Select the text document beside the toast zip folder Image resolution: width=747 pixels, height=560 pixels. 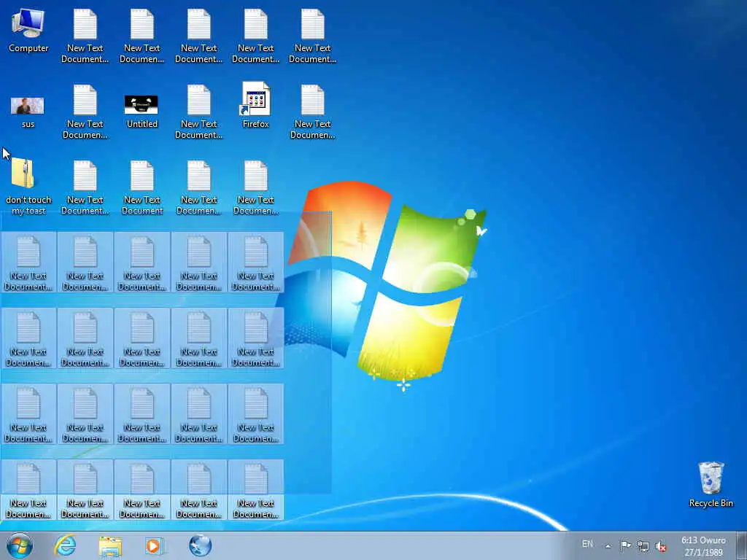point(85,187)
